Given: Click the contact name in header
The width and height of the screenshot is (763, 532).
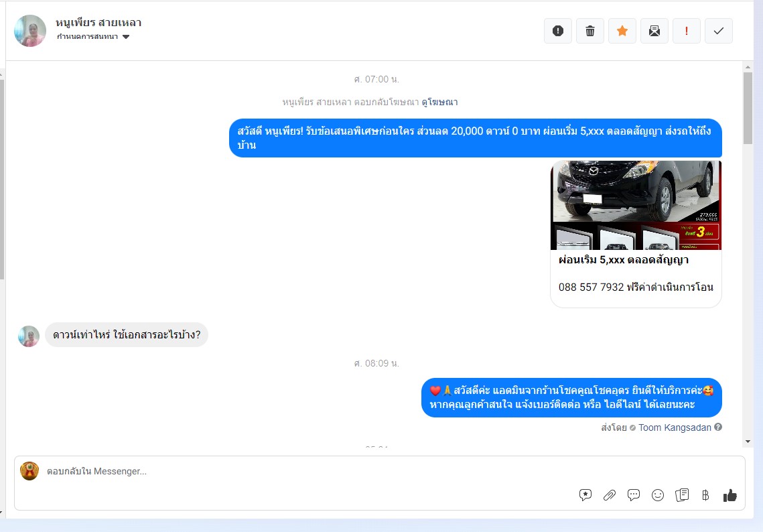Looking at the screenshot, I should pyautogui.click(x=98, y=22).
